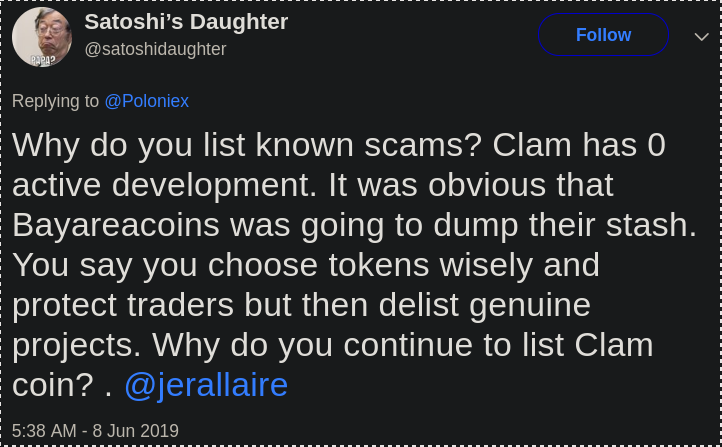
Task: Click 'Why do you list known scams?'
Action: 247,145
